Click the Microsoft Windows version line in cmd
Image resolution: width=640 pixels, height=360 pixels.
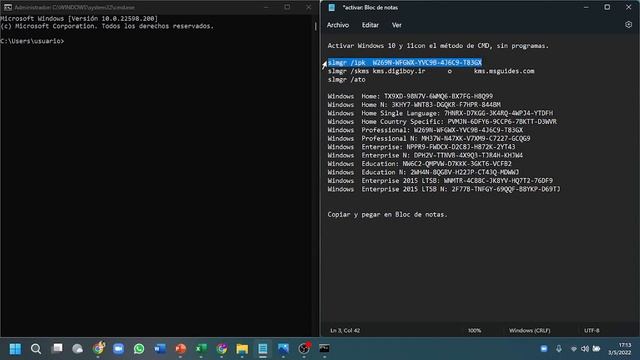coord(79,19)
